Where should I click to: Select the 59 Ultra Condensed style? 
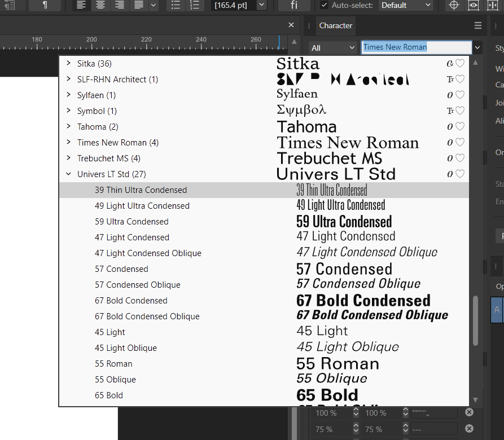(x=264, y=222)
